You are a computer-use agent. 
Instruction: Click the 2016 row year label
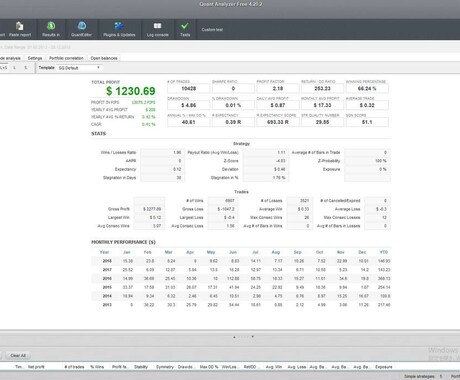point(107,278)
